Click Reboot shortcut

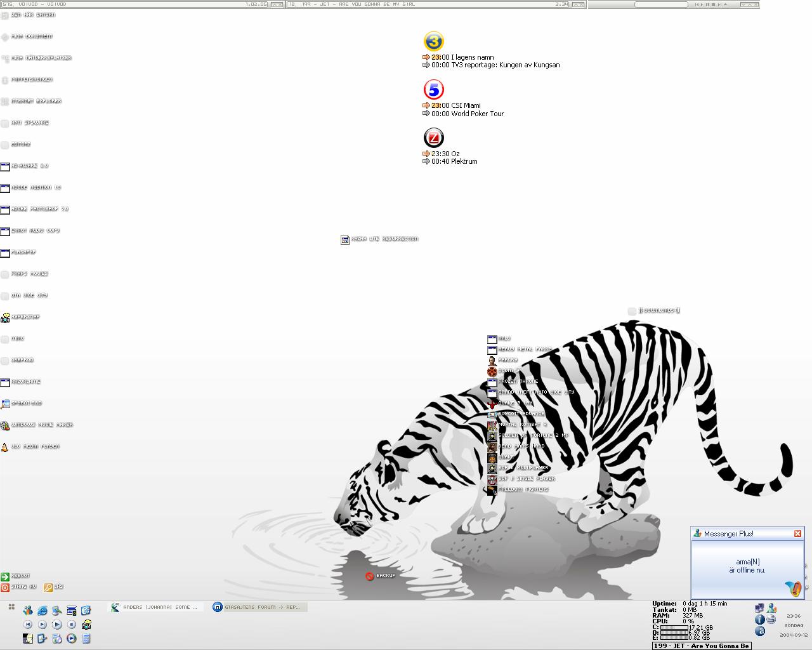tap(15, 576)
